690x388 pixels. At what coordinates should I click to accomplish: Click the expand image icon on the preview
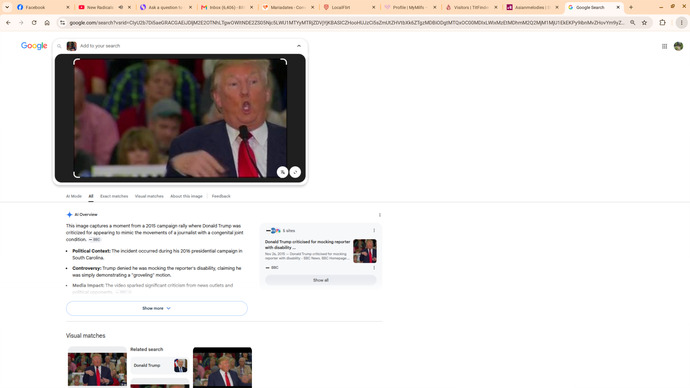[x=295, y=172]
